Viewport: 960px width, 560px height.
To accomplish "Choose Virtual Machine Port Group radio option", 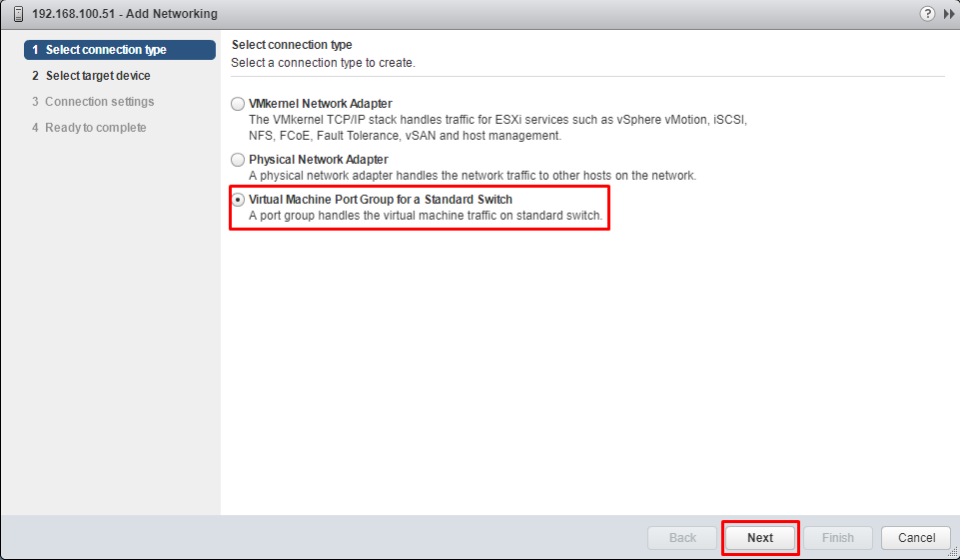I will point(238,200).
